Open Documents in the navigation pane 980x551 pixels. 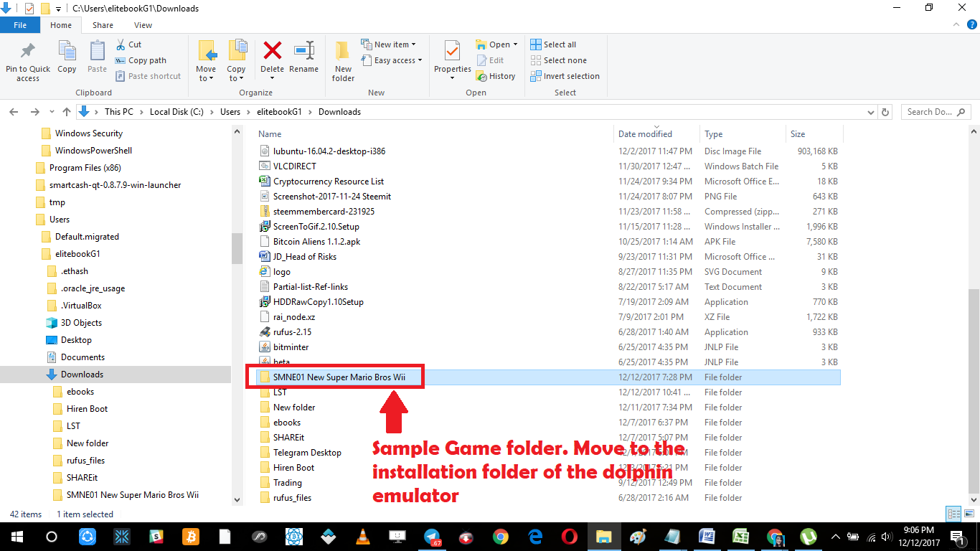pos(83,357)
